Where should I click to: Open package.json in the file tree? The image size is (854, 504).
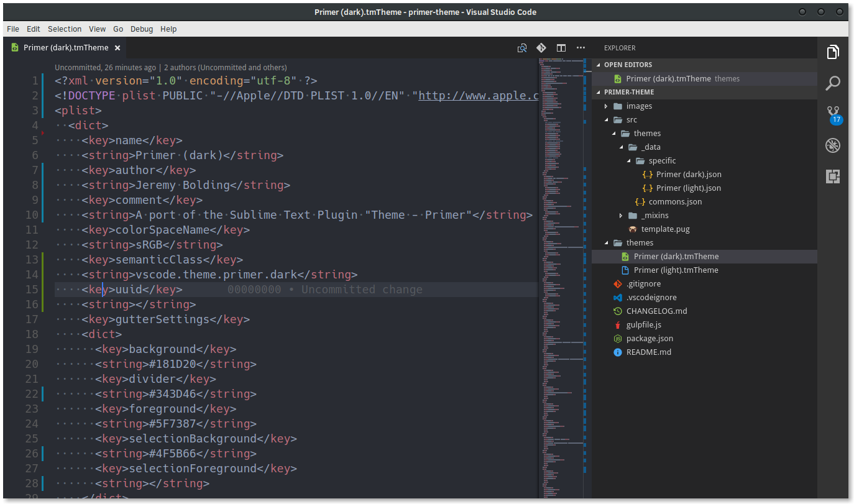click(x=650, y=339)
